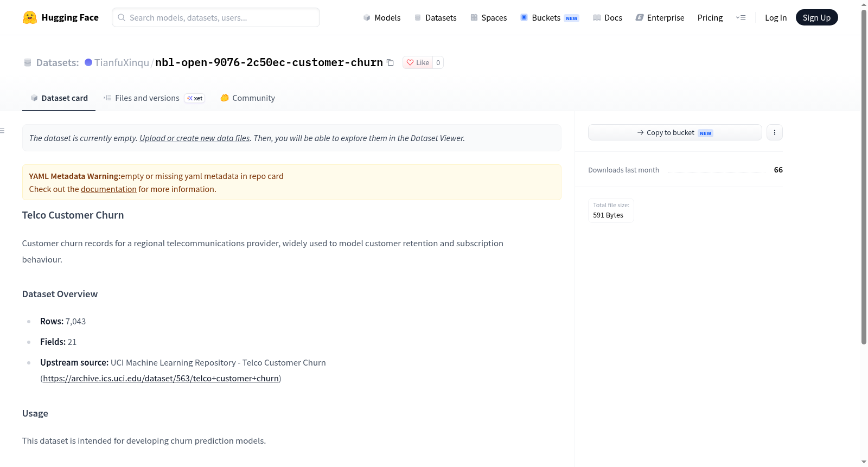Open Pricing page

pyautogui.click(x=710, y=17)
